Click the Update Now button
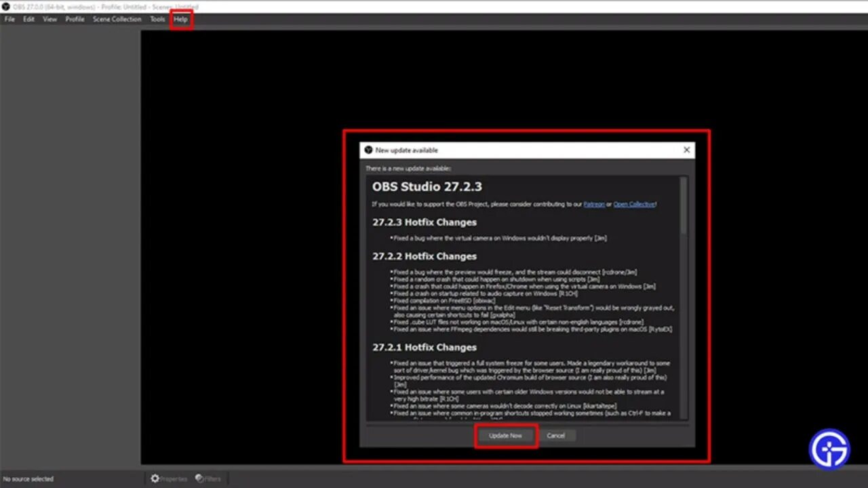868x488 pixels. [x=506, y=435]
